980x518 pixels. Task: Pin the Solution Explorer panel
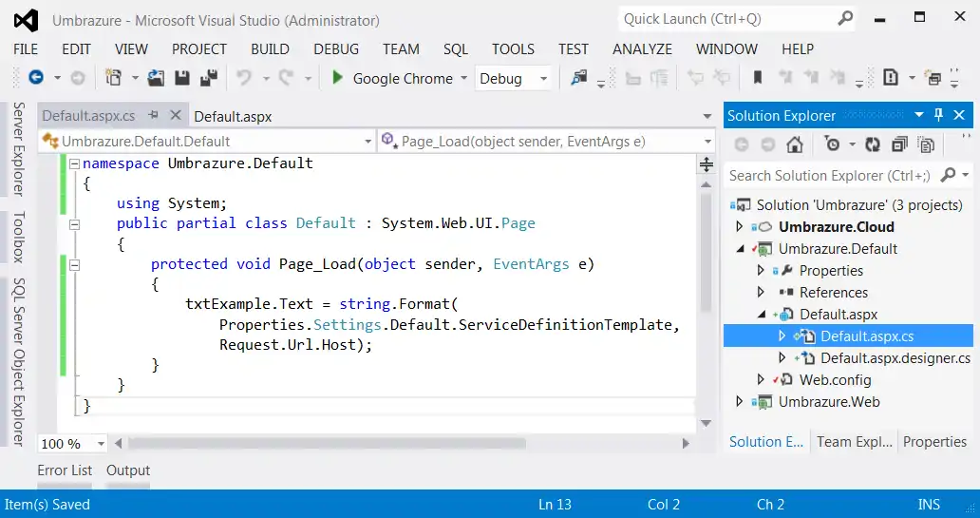coord(938,115)
